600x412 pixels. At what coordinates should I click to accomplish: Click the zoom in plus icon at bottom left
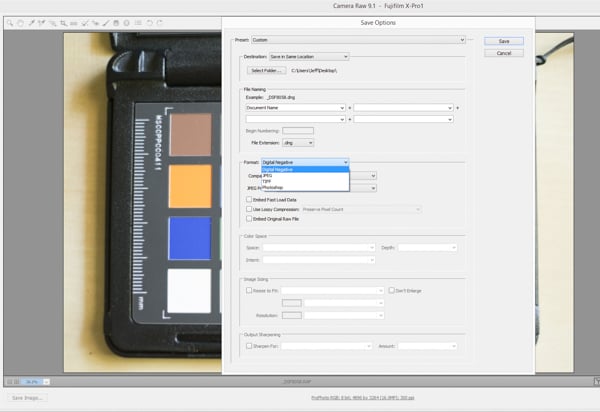[x=16, y=382]
